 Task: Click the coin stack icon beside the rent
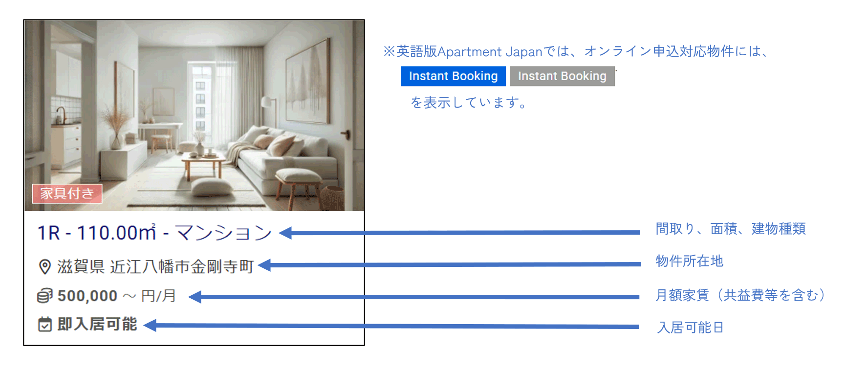click(44, 296)
